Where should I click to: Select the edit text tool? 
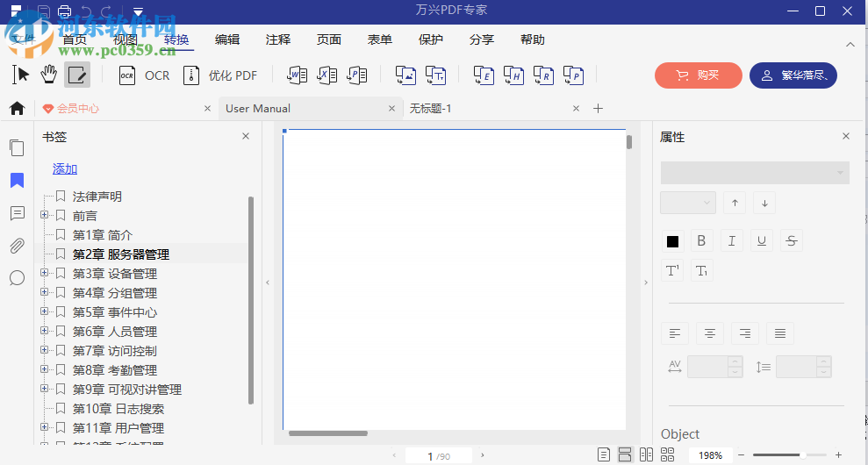coord(77,75)
